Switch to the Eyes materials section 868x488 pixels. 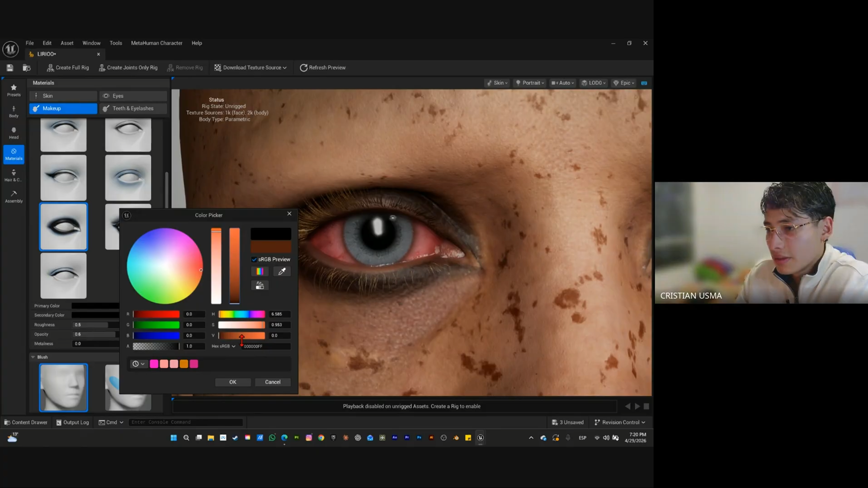133,96
